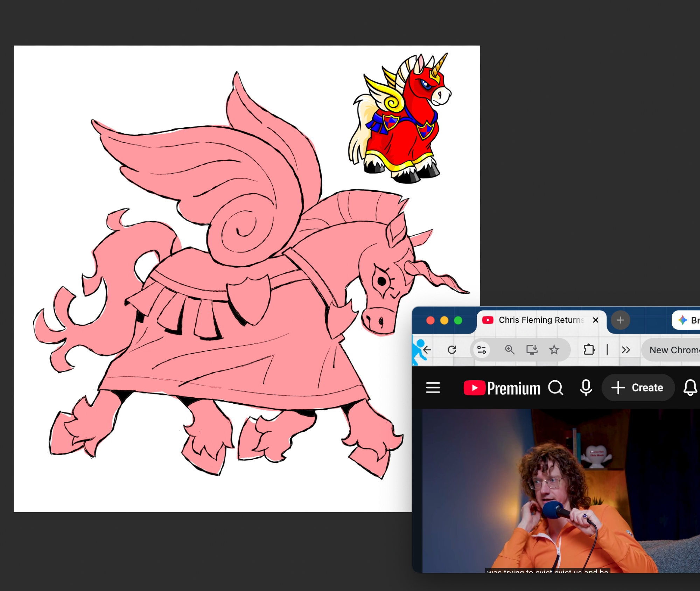Viewport: 700px width, 591px height.
Task: Start voice search with microphone icon
Action: pyautogui.click(x=586, y=388)
